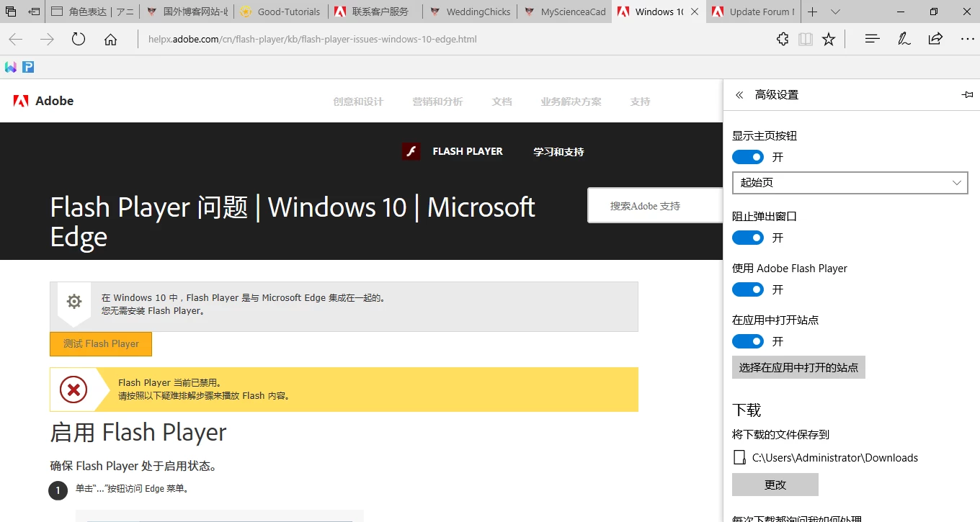Open the Hub lines icon
The width and height of the screenshot is (980, 522).
pyautogui.click(x=872, y=39)
